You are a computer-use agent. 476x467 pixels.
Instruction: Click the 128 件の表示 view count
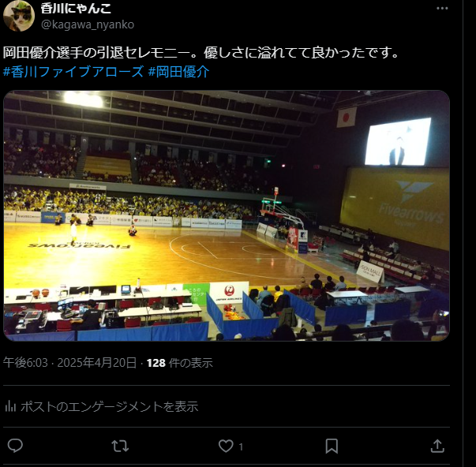[180, 363]
